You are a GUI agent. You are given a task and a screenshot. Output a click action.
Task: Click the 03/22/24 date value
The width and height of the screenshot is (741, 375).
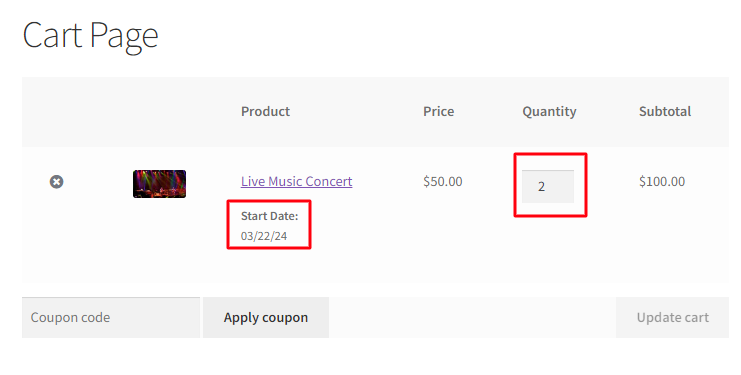click(x=264, y=236)
